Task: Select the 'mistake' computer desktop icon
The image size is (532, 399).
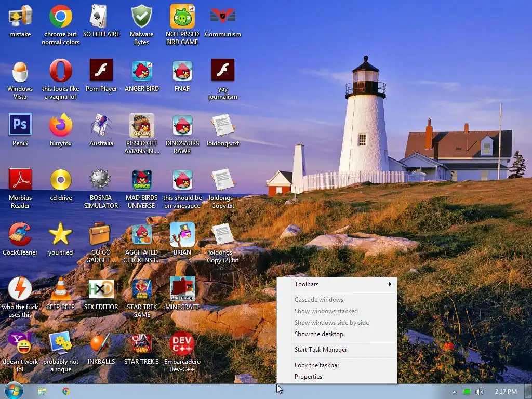Action: click(x=20, y=17)
